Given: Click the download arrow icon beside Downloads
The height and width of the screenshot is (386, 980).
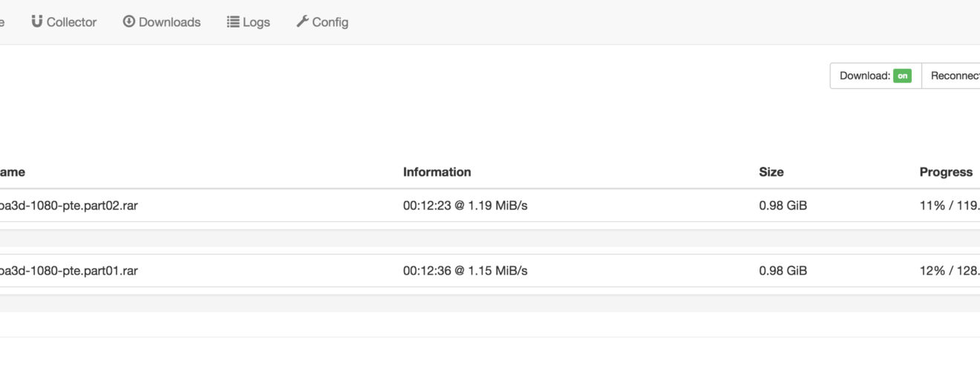Looking at the screenshot, I should [129, 22].
